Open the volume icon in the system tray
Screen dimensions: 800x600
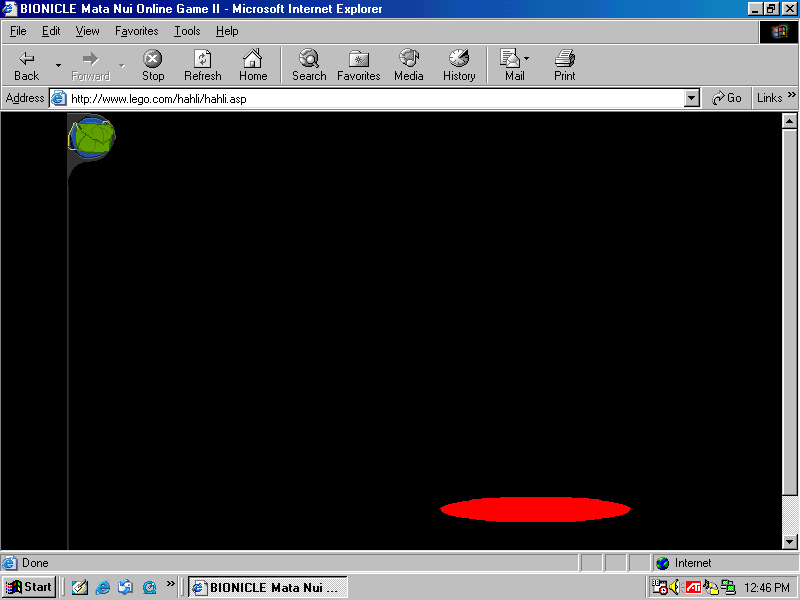click(x=674, y=587)
